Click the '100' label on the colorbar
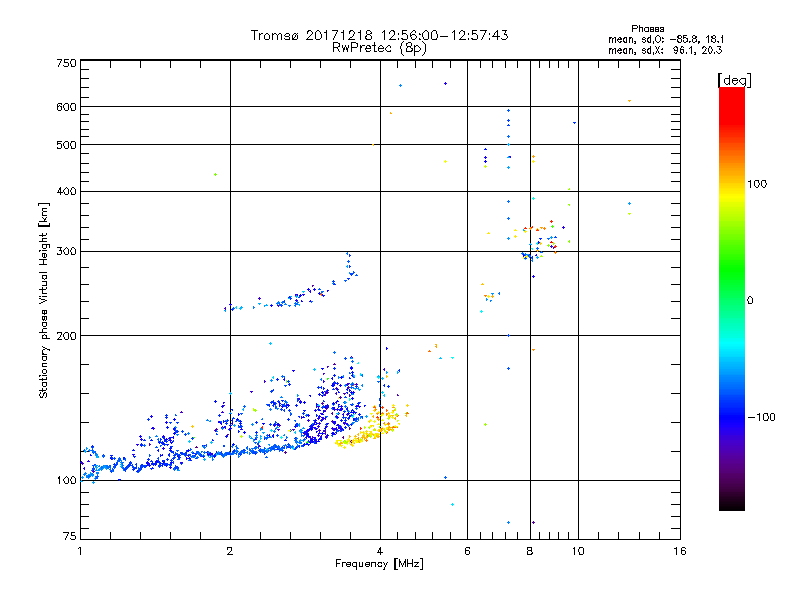The height and width of the screenshot is (600, 800). (757, 184)
